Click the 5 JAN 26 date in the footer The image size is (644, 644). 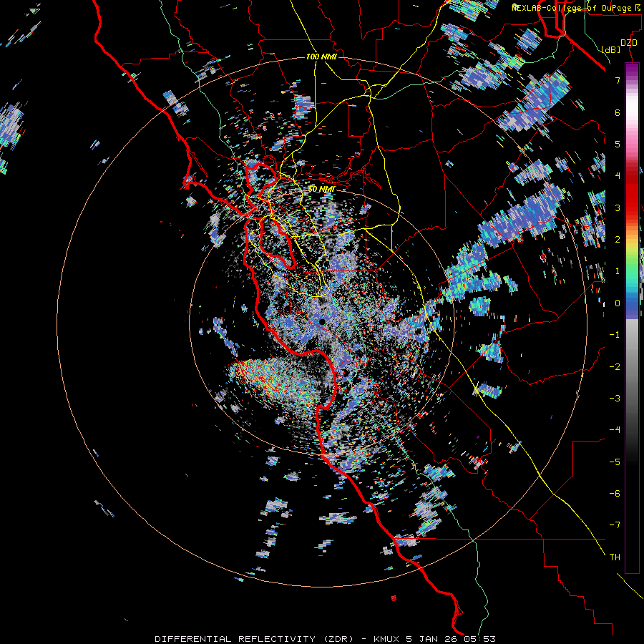(431, 639)
